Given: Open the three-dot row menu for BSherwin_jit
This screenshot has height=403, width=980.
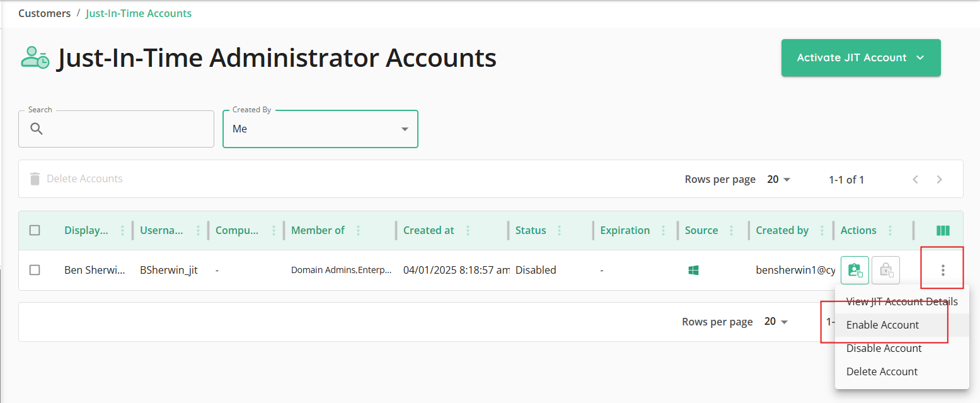Looking at the screenshot, I should 943,270.
